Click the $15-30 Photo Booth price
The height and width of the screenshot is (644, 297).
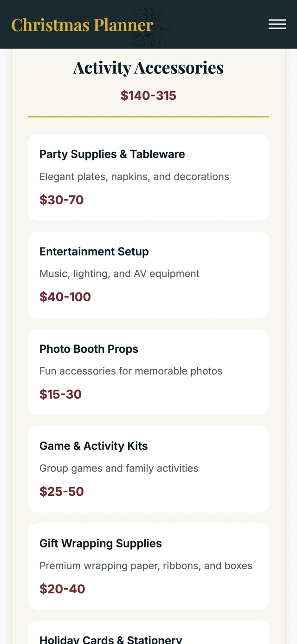pos(60,394)
